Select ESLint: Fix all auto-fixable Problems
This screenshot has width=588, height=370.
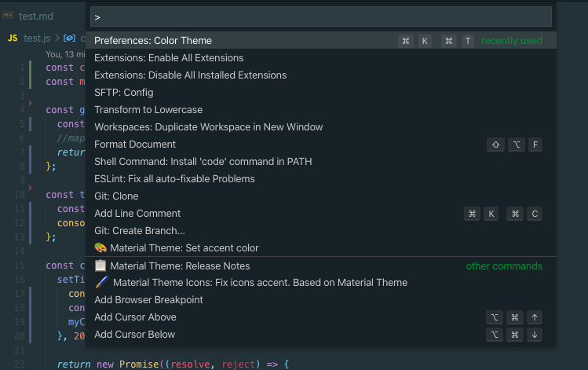tap(320, 178)
